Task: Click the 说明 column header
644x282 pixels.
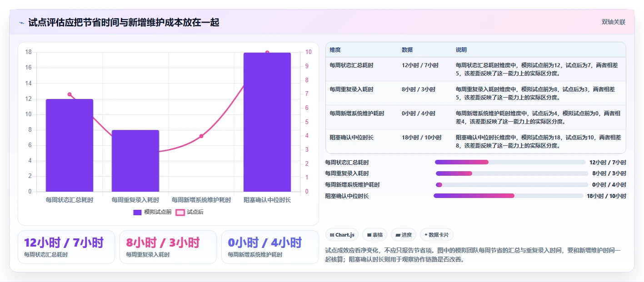Action: pos(461,50)
